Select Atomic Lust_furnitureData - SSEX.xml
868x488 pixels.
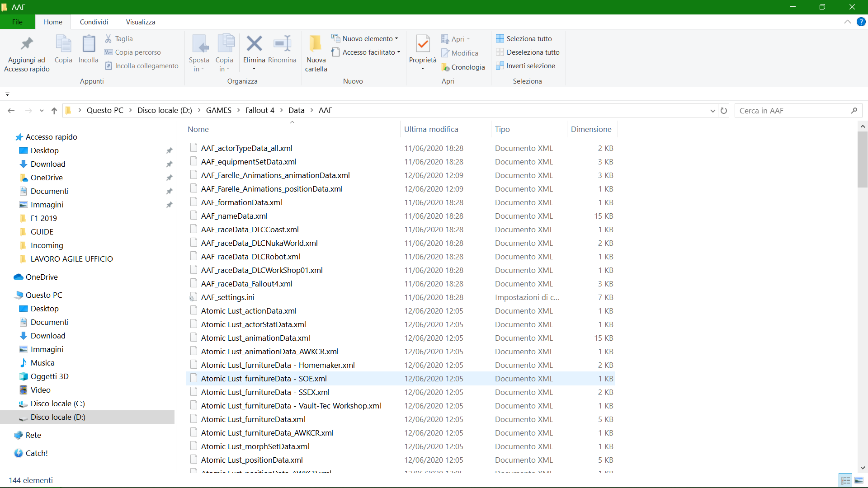tap(265, 392)
